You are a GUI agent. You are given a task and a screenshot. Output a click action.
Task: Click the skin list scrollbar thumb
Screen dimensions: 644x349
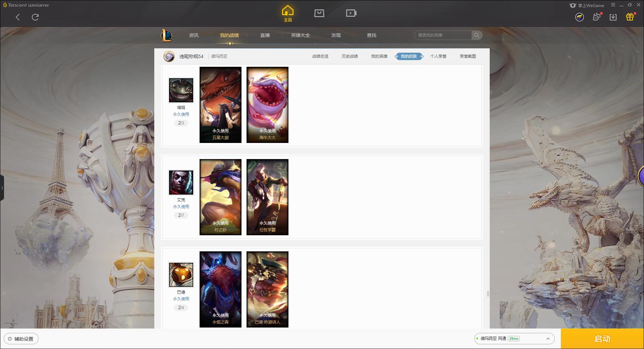[488, 294]
